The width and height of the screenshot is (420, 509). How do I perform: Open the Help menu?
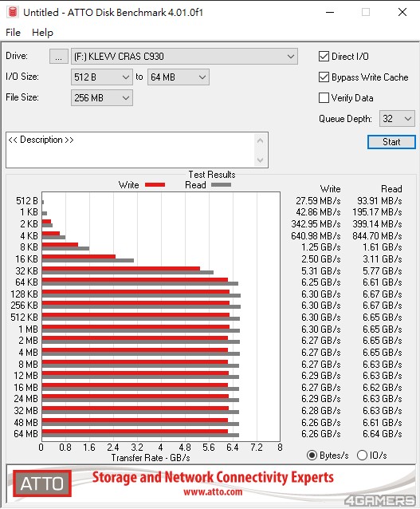[x=42, y=33]
